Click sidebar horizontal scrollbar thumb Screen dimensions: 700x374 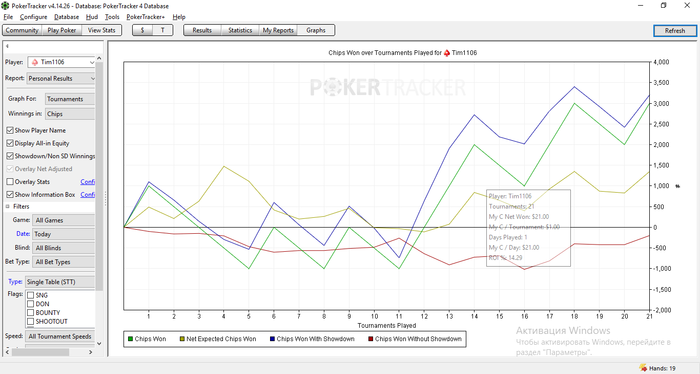click(41, 352)
